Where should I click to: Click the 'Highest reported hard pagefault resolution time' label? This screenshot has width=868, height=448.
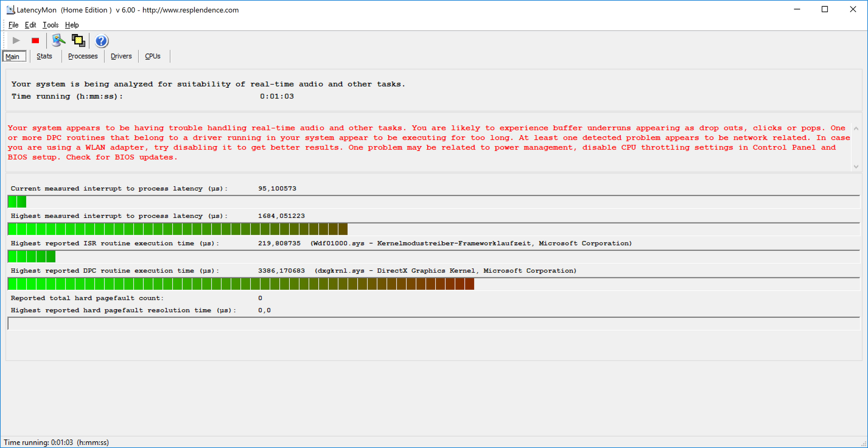pyautogui.click(x=123, y=311)
